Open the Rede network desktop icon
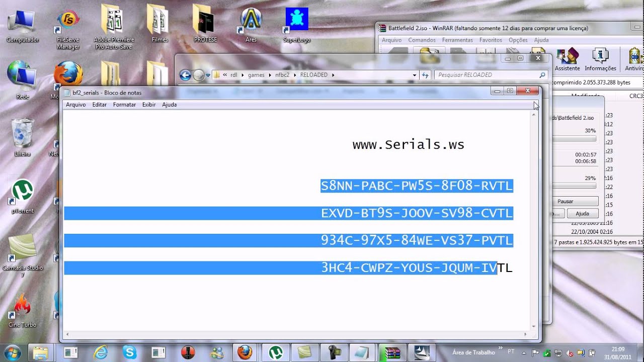 coord(22,80)
